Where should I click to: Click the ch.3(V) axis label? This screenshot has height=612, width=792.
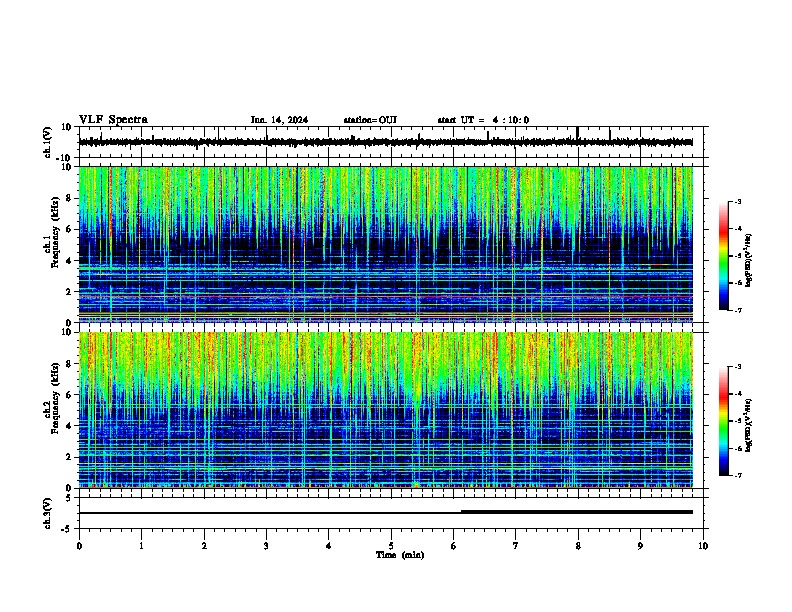[x=48, y=513]
